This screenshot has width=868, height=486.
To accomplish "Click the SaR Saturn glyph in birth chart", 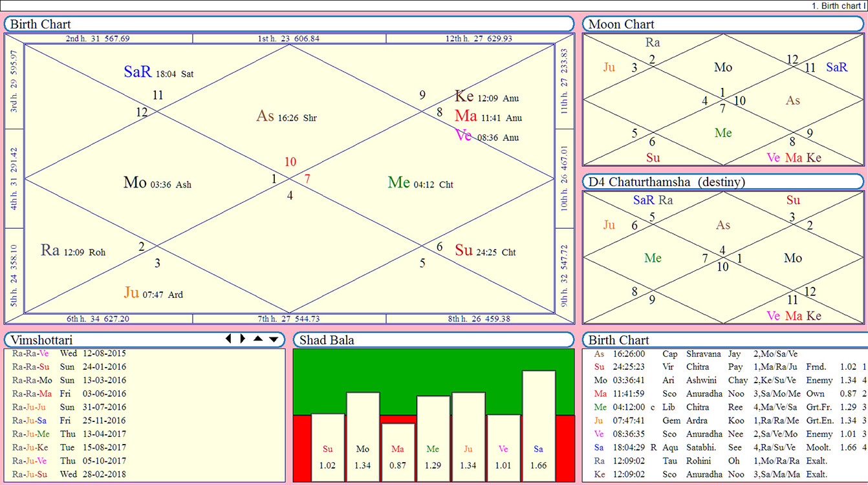I will point(138,72).
